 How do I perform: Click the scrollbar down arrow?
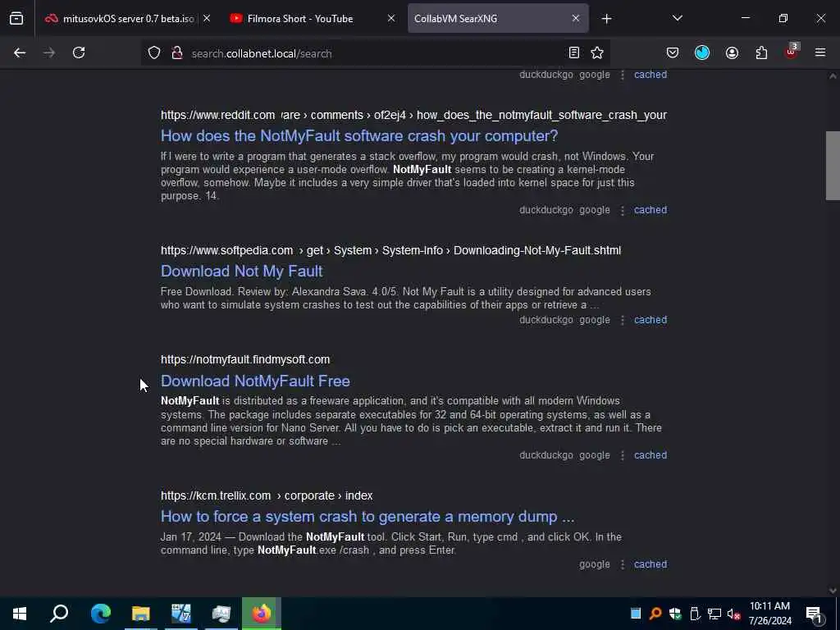[x=833, y=591]
